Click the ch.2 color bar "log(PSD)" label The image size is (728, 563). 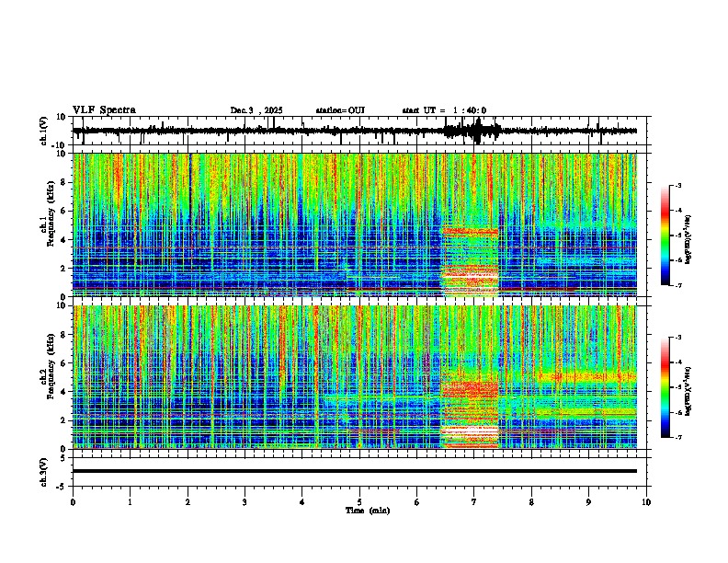pos(688,391)
